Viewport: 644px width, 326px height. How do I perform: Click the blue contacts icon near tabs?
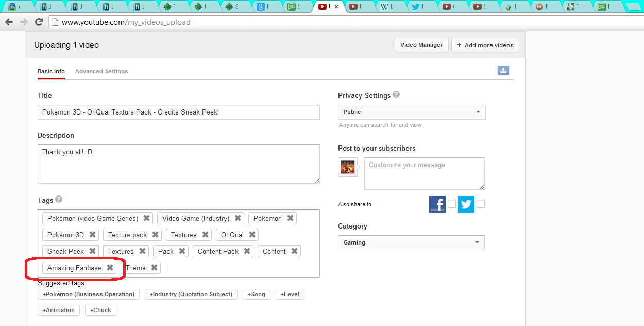pos(503,71)
